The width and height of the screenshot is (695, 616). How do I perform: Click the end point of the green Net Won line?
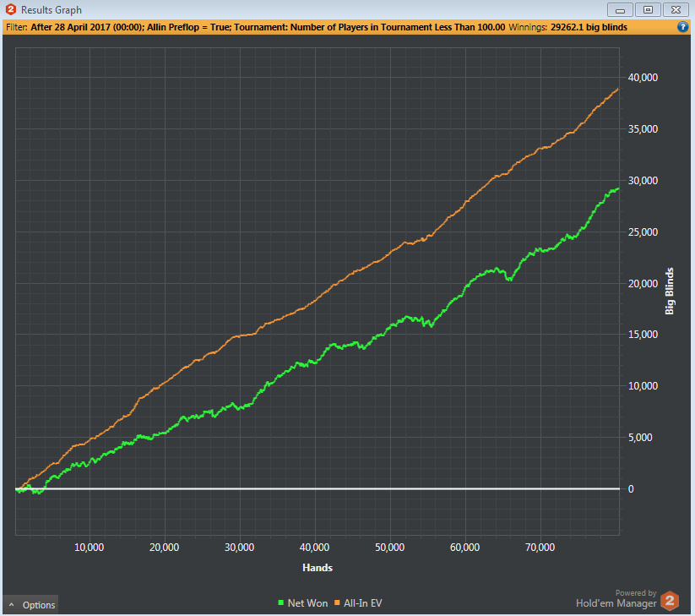[x=618, y=189]
